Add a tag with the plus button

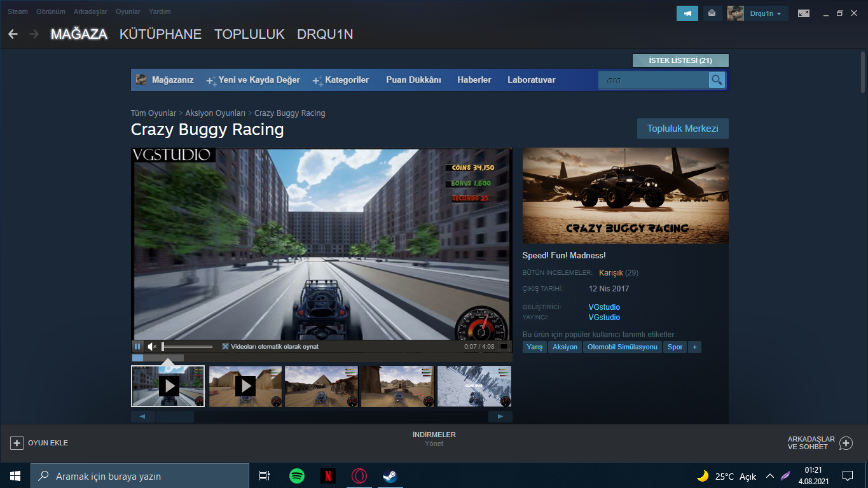coord(694,347)
